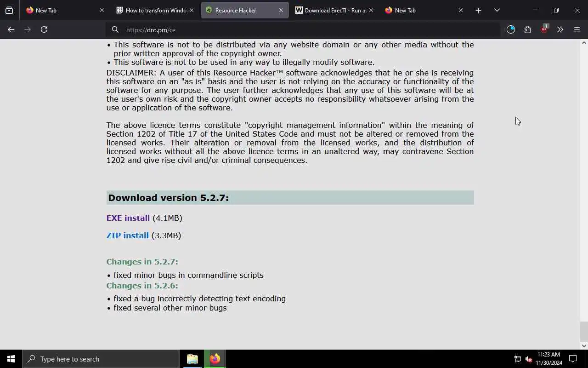Click the search icon in the address bar
The image size is (588, 368).
tap(115, 29)
